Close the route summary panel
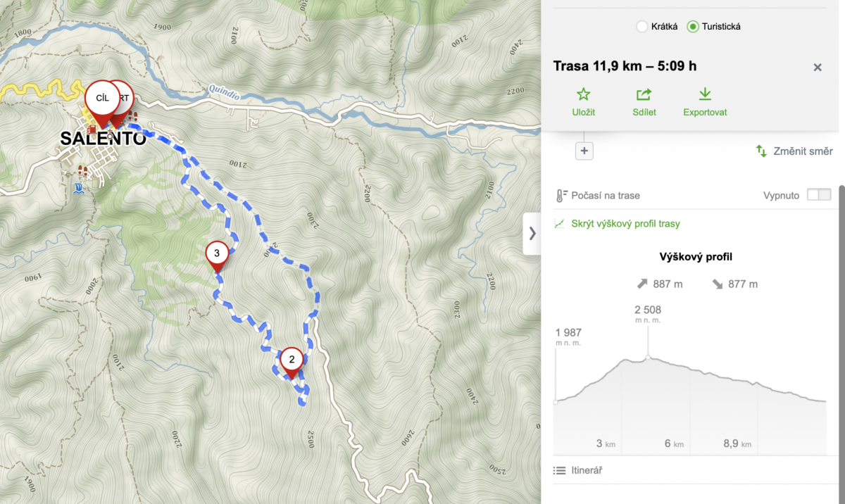Viewport: 845px width, 504px height. coord(818,68)
